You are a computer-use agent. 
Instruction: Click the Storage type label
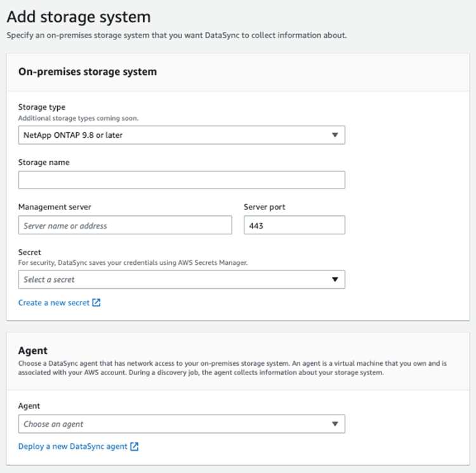pos(42,107)
